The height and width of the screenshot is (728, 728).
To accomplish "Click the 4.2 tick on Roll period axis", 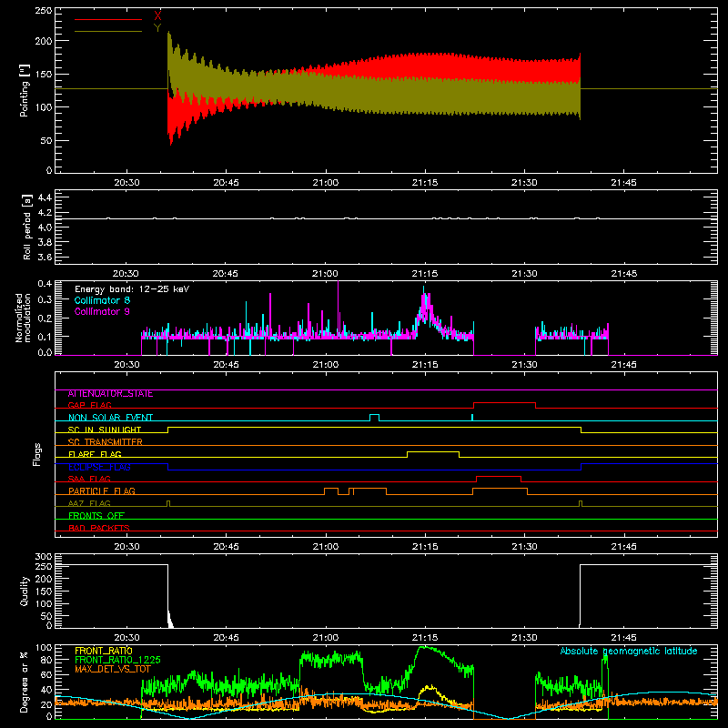I will click(x=44, y=213).
